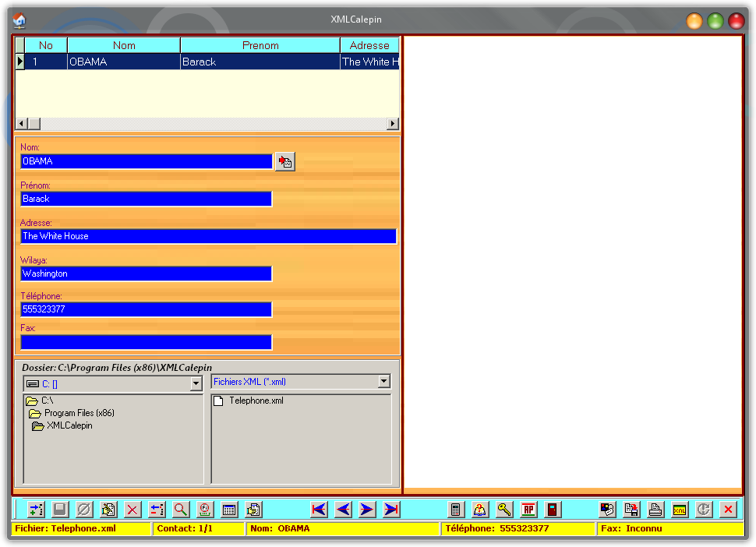This screenshot has width=756, height=547.
Task: Click the Prenom column header
Action: (260, 45)
